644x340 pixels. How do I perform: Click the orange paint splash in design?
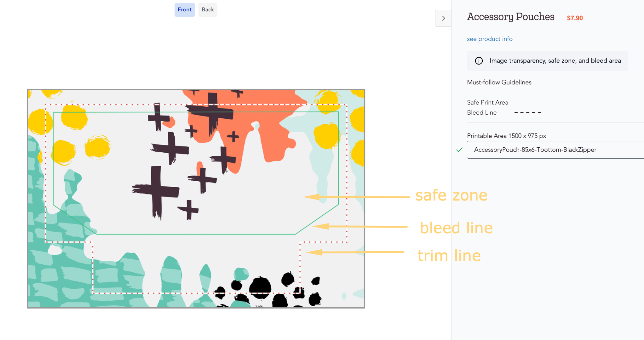268,132
